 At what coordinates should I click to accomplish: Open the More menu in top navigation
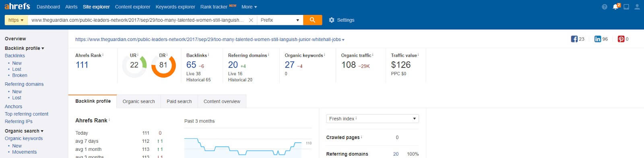(x=249, y=7)
